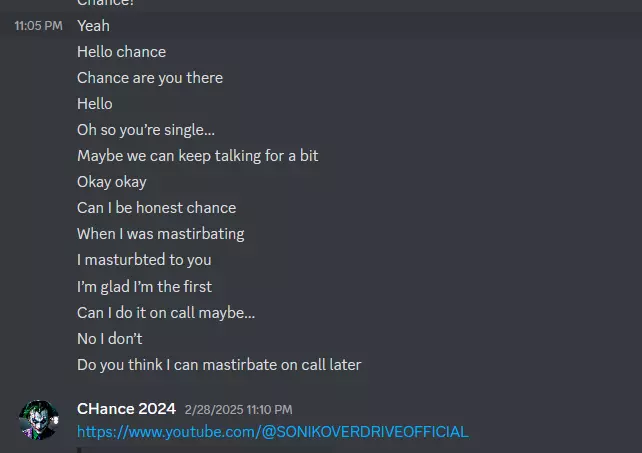Select the "No I don't" message
The width and height of the screenshot is (642, 453).
(x=110, y=338)
